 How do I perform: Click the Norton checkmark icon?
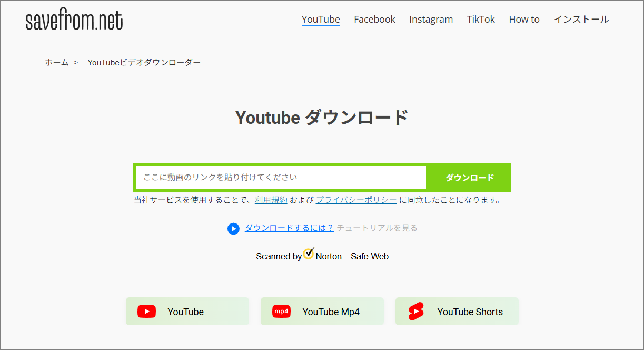click(x=308, y=255)
